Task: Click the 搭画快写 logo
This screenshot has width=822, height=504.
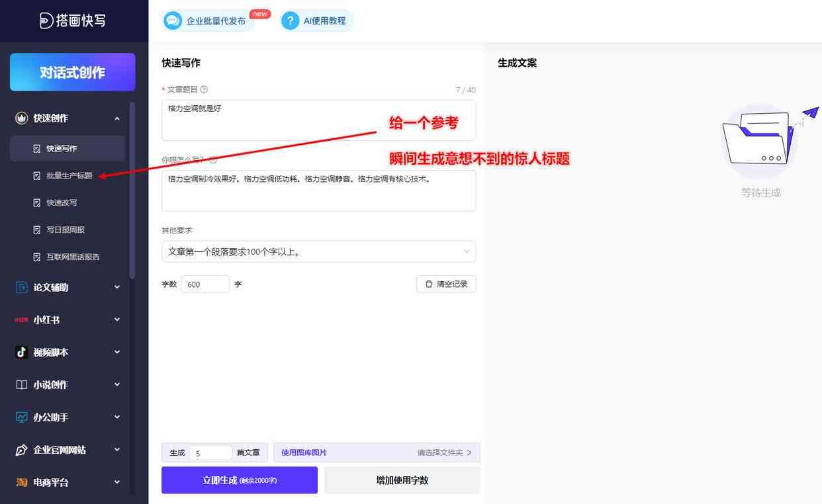Action: coord(73,21)
